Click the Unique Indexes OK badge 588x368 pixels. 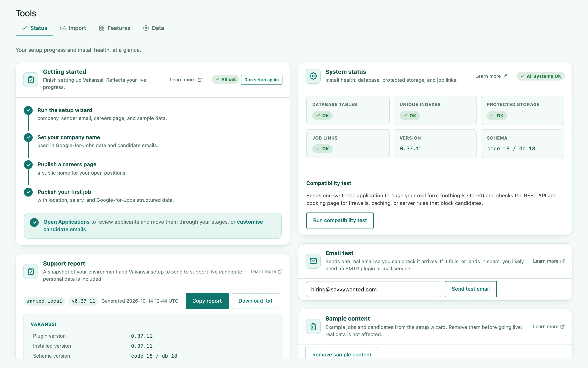(x=410, y=116)
